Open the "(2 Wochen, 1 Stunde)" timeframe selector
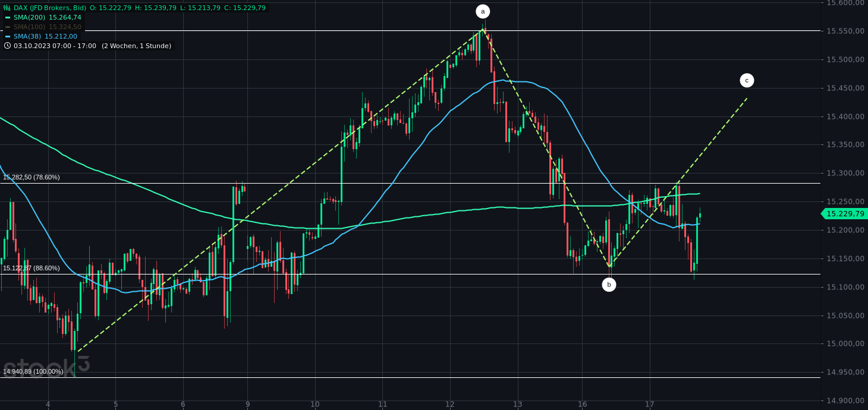Screen dimensions: 868x410 click(x=136, y=46)
